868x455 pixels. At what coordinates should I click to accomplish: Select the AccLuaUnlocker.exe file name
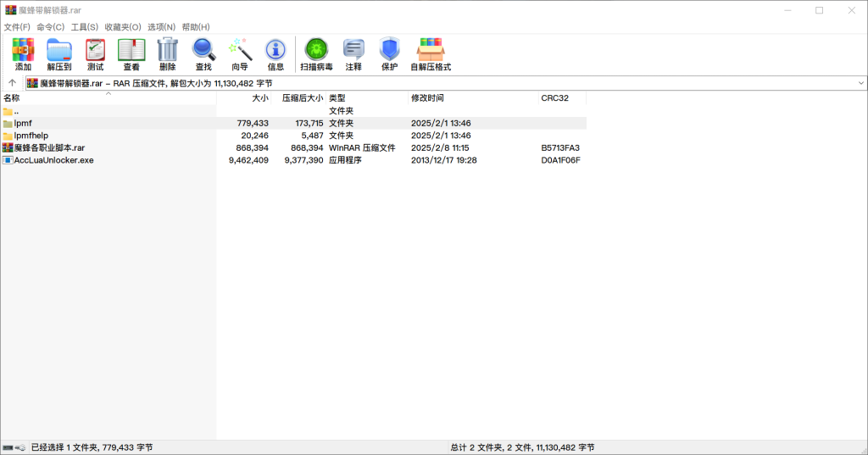(53, 160)
